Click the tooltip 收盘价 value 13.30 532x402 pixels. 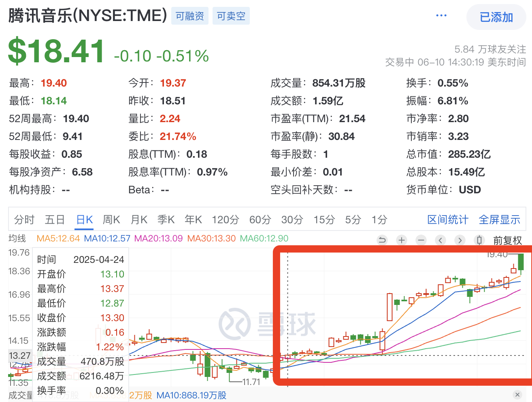[x=112, y=317]
